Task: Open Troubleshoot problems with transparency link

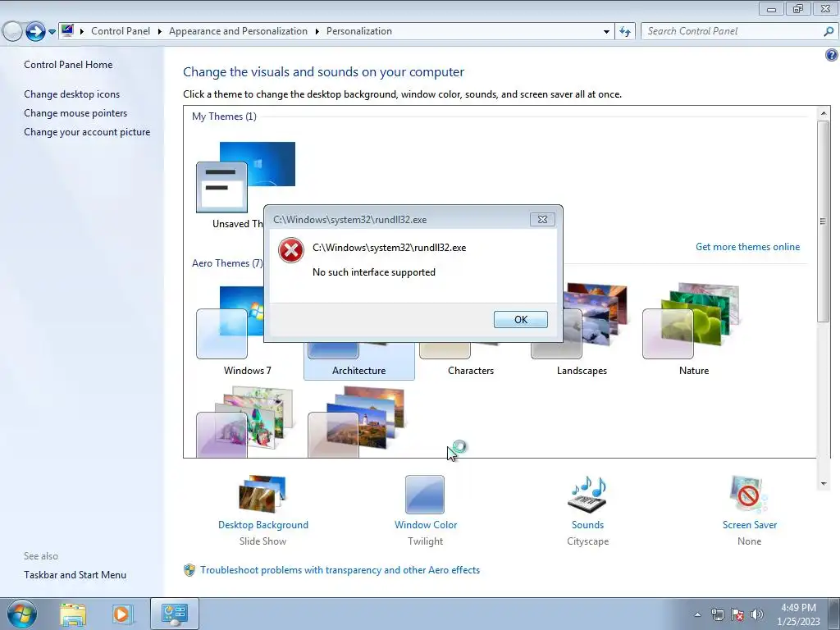Action: [340, 570]
